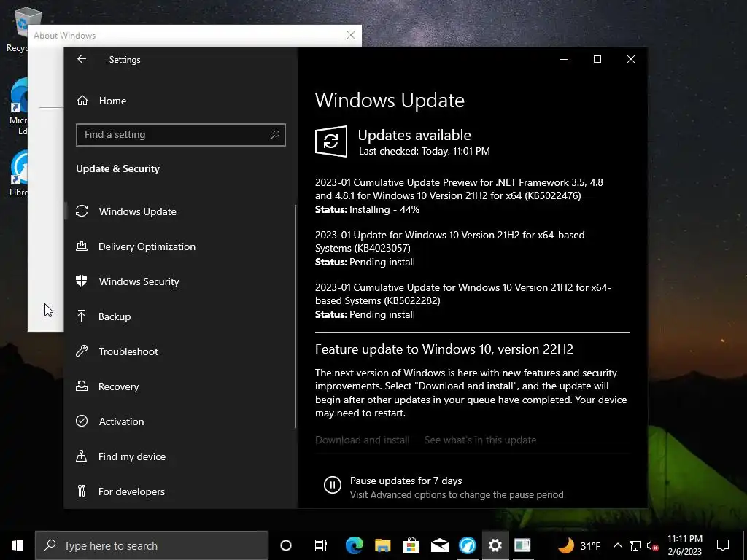Screen dimensions: 747x560
Task: Click the network tray icon
Action: [635, 545]
